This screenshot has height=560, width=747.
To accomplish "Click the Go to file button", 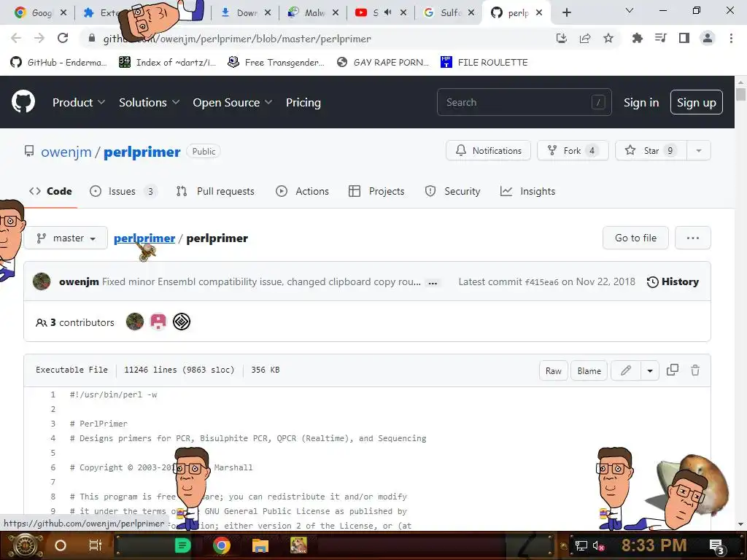I will click(x=635, y=238).
